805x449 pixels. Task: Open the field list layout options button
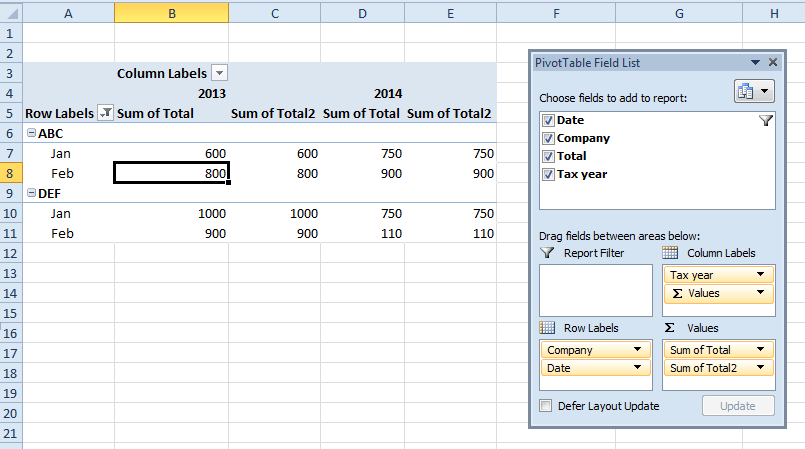(754, 91)
